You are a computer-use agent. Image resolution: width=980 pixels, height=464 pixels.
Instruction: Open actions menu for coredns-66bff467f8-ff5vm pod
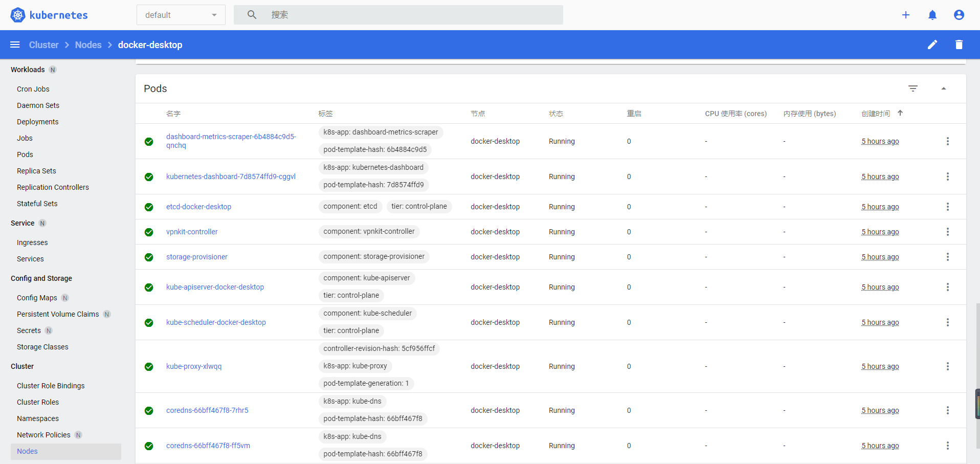948,446
